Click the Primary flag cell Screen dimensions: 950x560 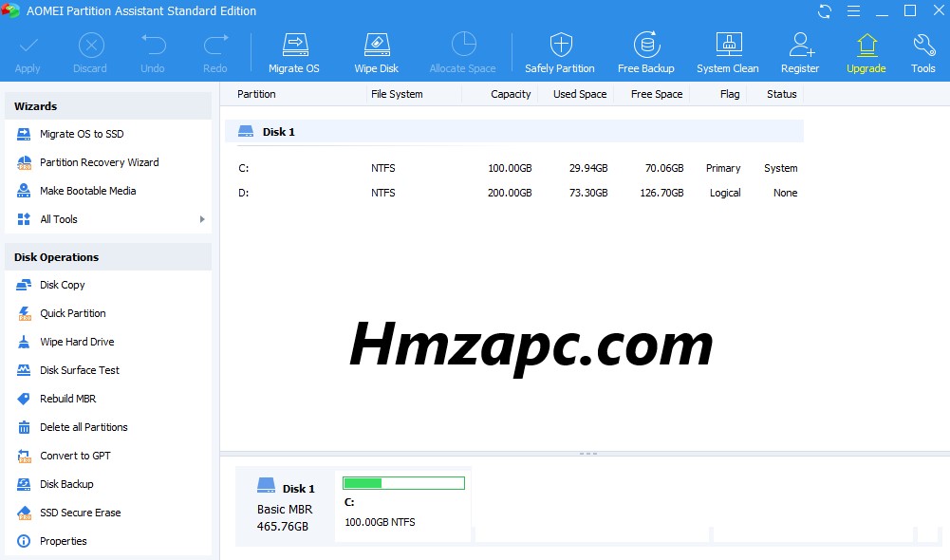click(x=723, y=168)
